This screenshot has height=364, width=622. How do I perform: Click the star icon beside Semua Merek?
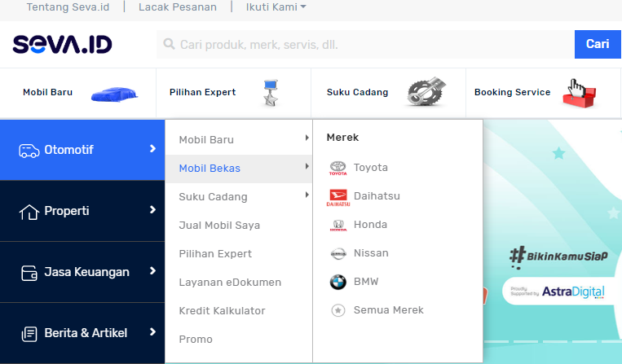pyautogui.click(x=338, y=310)
